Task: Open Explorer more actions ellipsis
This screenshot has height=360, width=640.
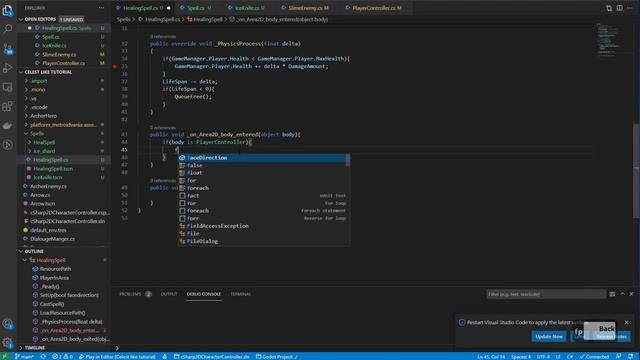Action: tap(101, 8)
